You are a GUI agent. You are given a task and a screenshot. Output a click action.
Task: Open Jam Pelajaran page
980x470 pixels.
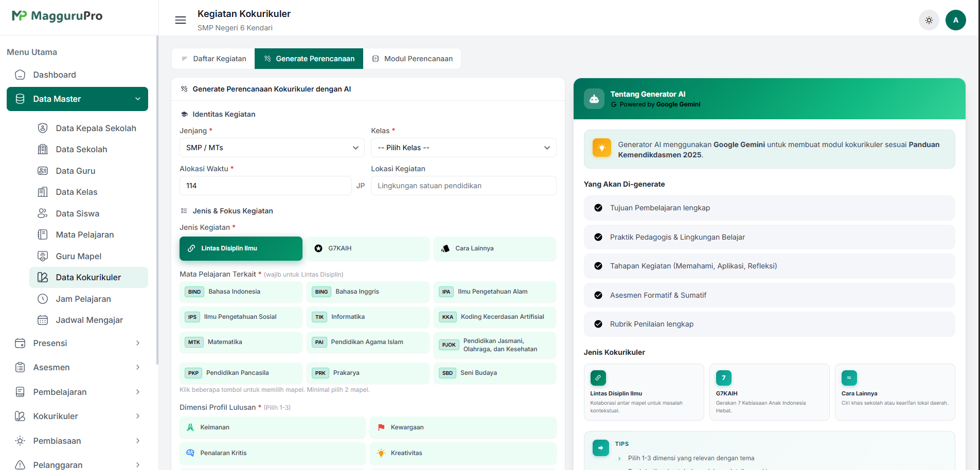pos(88,299)
